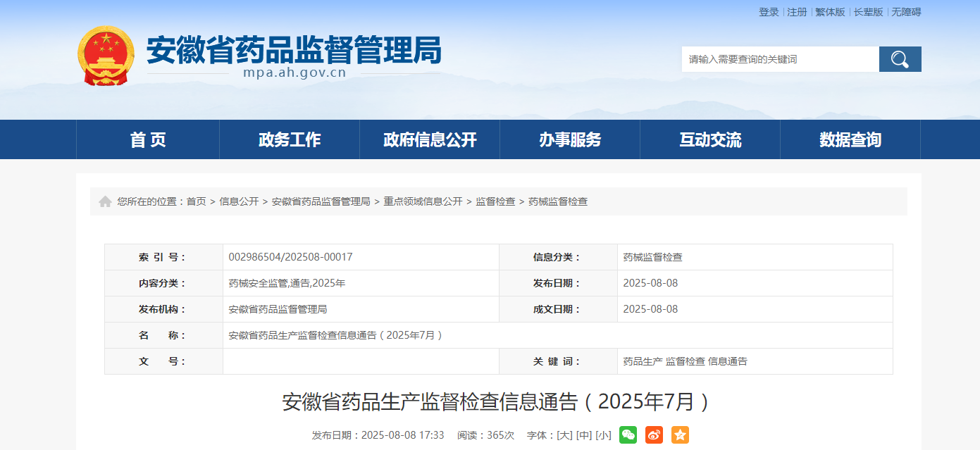
Task: Click the keywords 药品生产 监督检查 信息通告
Action: point(685,361)
